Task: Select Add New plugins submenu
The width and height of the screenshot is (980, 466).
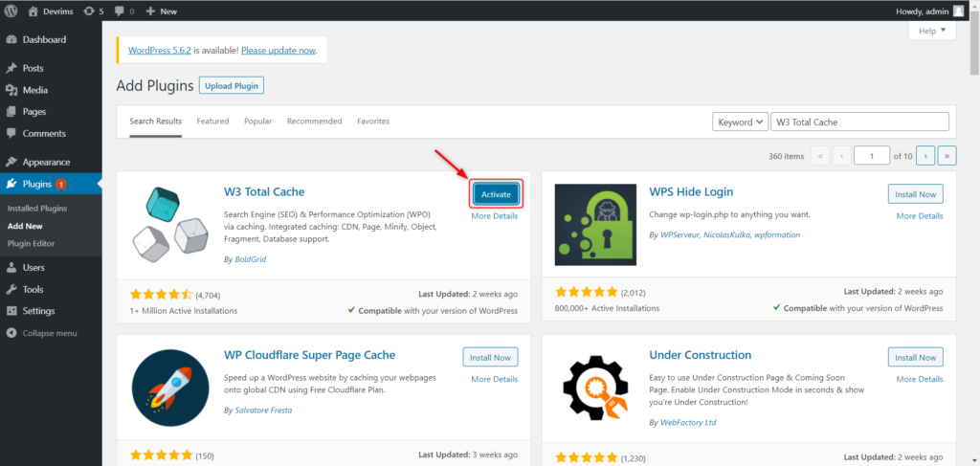Action: click(25, 226)
